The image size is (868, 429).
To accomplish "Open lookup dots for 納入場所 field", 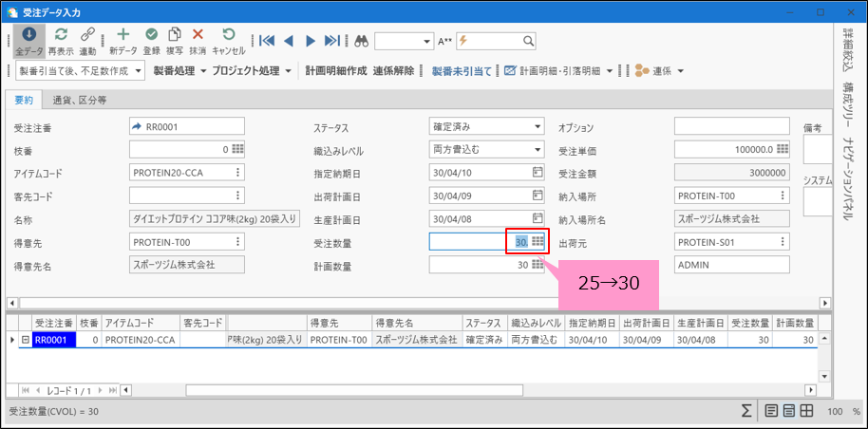I will tap(783, 196).
